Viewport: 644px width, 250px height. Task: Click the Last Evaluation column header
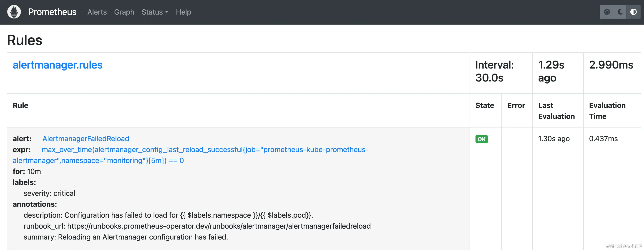[556, 111]
